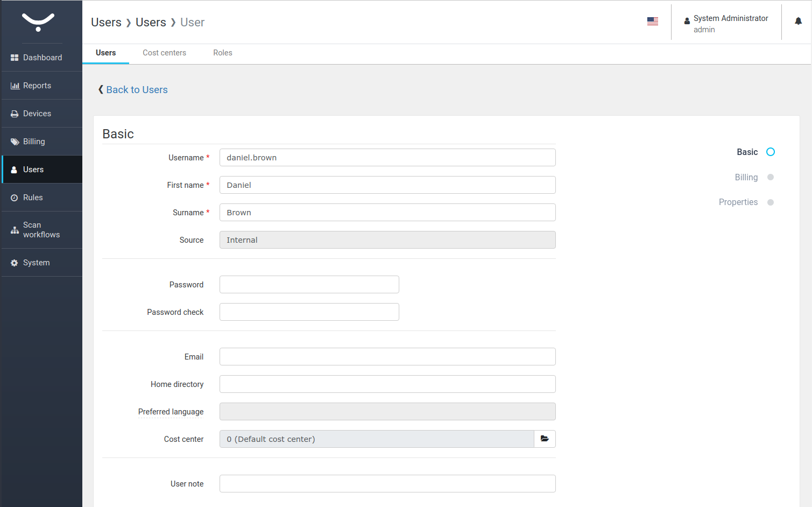Image resolution: width=812 pixels, height=507 pixels.
Task: Open the Cost center selection field
Action: [376, 439]
